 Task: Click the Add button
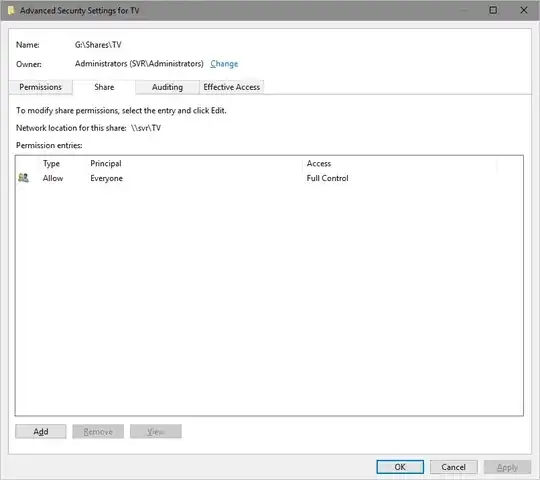coord(41,431)
